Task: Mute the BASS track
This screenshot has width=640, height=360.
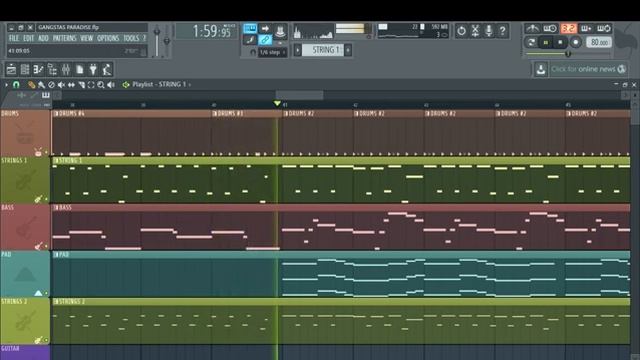Action: [x=46, y=246]
